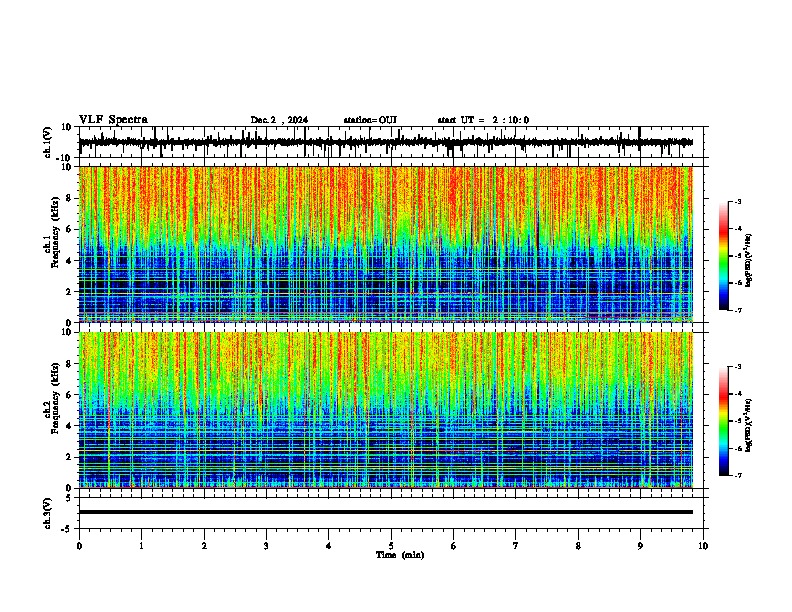The width and height of the screenshot is (792, 612).
Task: Click the time axis tick label '10'
Action: tap(703, 546)
